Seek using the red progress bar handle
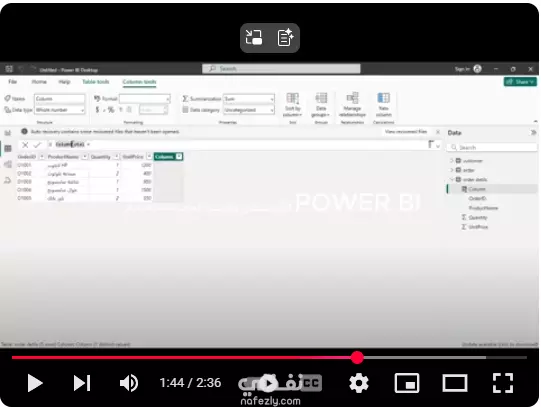 pyautogui.click(x=357, y=357)
